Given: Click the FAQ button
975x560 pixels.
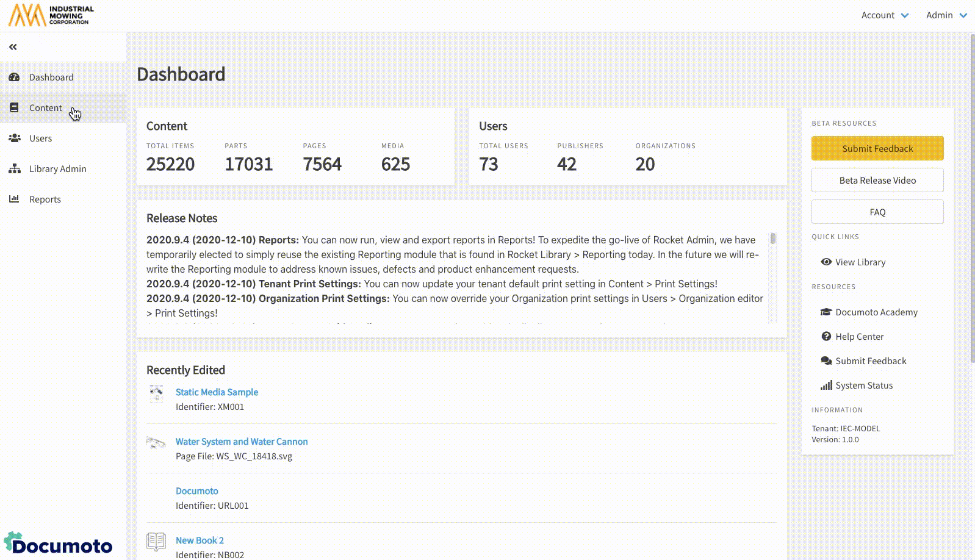Looking at the screenshot, I should click(x=877, y=212).
